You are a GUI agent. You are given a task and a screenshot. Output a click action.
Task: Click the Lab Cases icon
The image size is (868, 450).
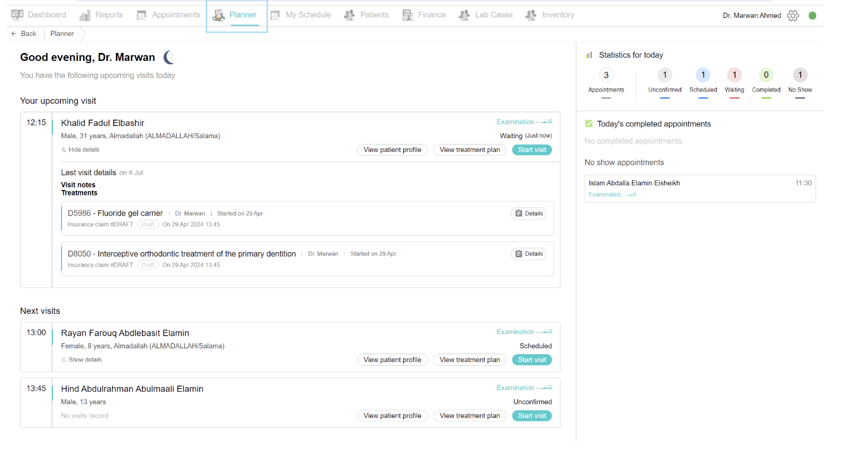click(x=464, y=15)
